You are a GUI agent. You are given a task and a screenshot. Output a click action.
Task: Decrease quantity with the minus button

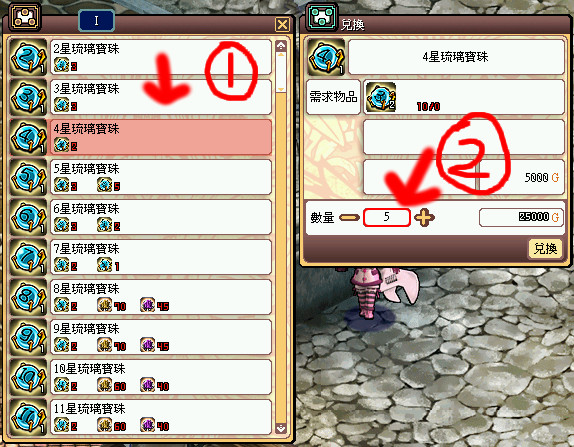(x=349, y=217)
